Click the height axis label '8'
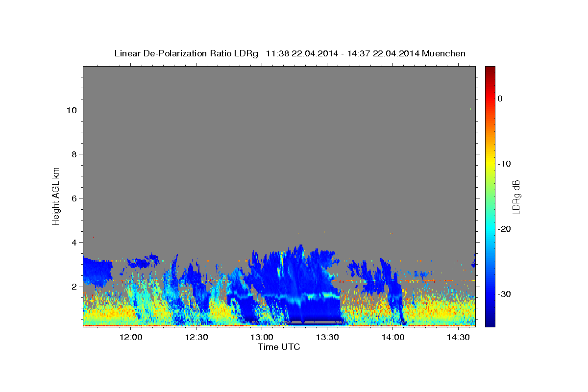 (x=74, y=154)
